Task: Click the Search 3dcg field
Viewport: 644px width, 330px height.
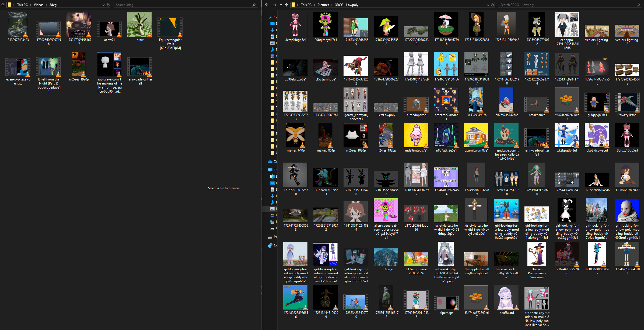Action: coord(185,5)
